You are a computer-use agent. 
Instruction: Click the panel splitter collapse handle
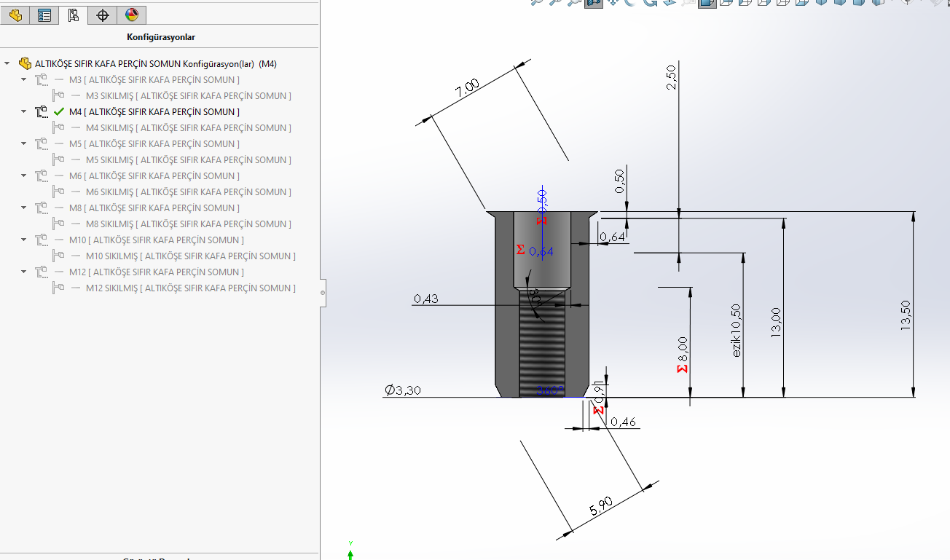click(x=323, y=293)
